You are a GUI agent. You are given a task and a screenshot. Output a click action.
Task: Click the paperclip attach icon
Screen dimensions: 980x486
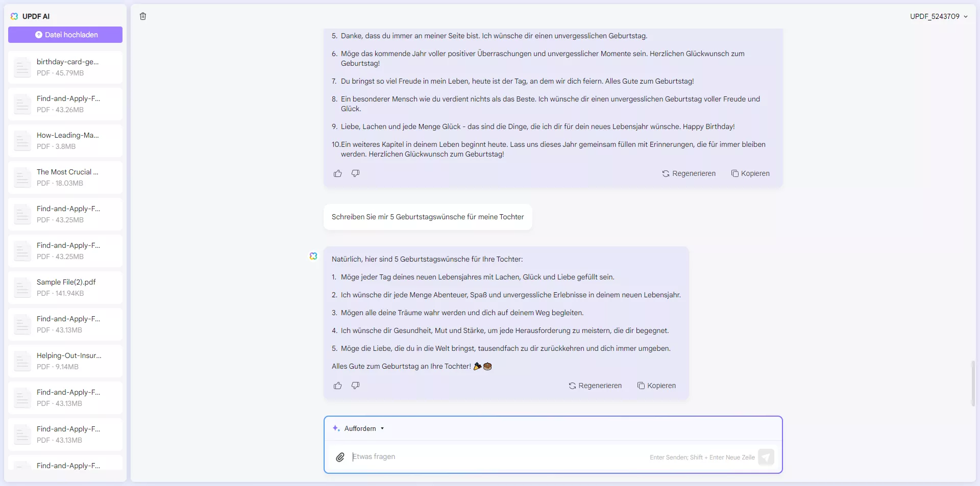point(340,457)
